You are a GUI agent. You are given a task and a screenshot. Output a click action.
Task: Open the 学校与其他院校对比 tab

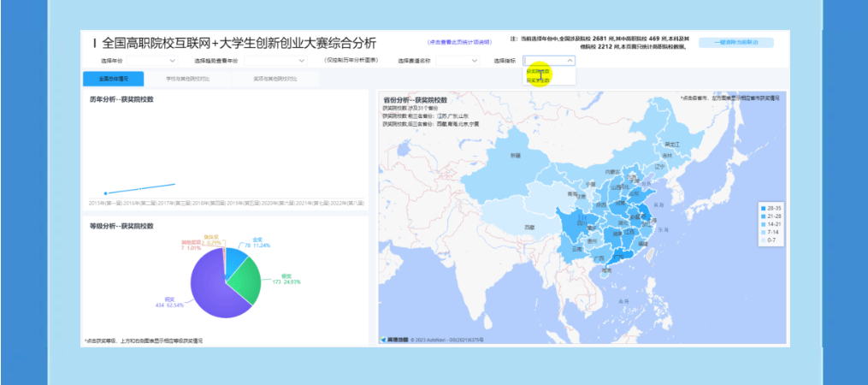click(188, 79)
